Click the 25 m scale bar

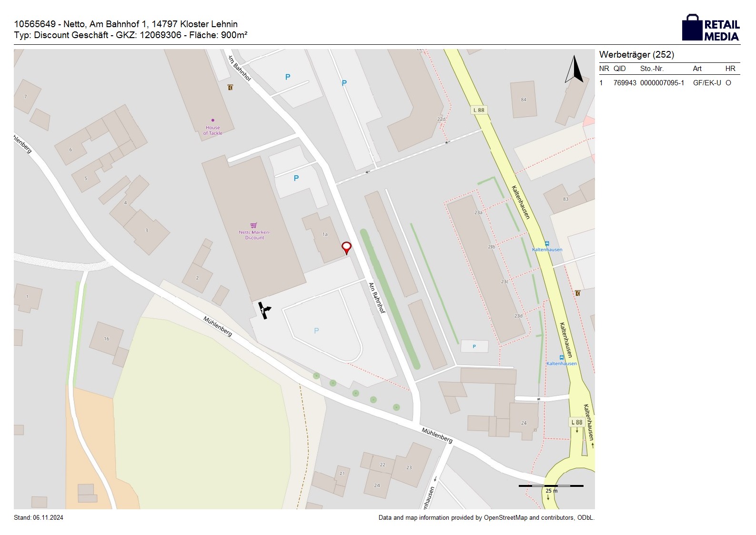tap(551, 486)
